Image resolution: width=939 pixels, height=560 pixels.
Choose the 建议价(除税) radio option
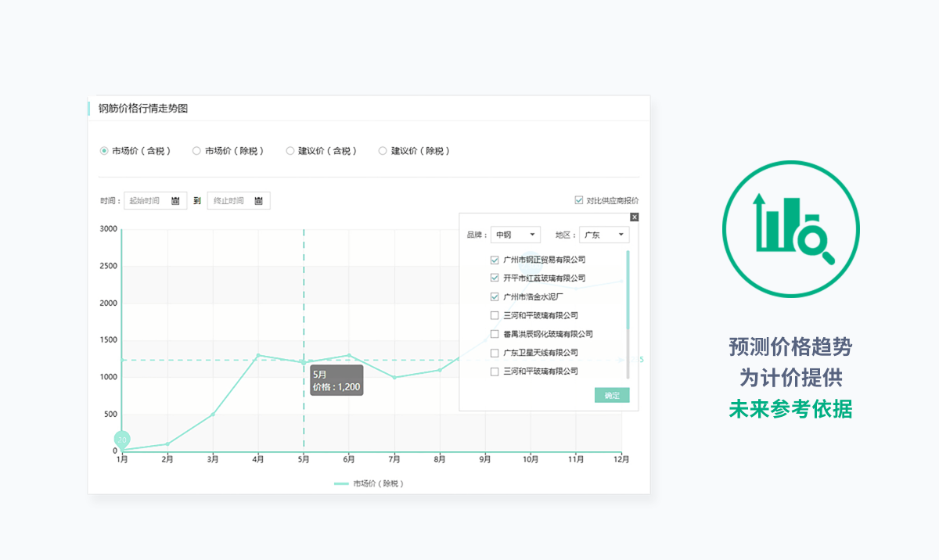tap(383, 151)
